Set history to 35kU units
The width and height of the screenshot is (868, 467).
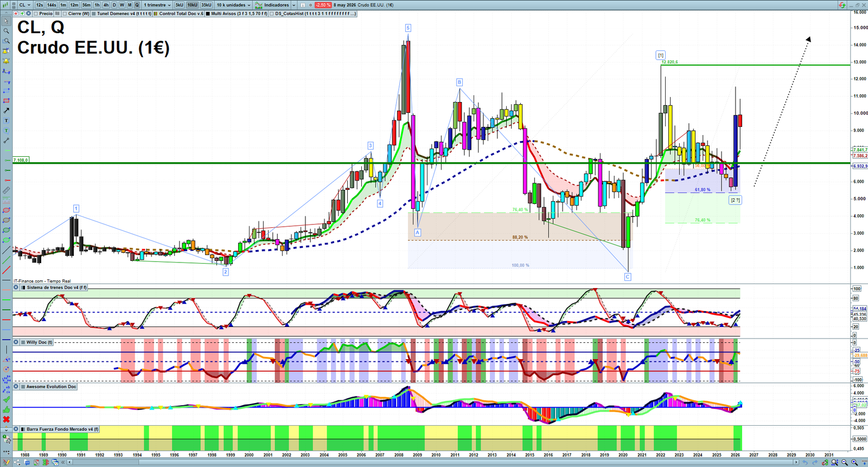pos(206,5)
